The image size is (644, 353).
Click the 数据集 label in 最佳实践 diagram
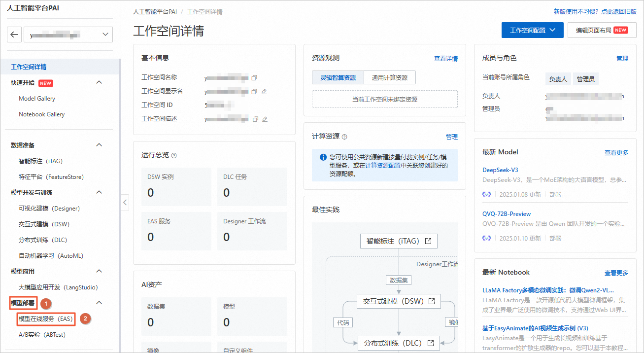pos(399,280)
